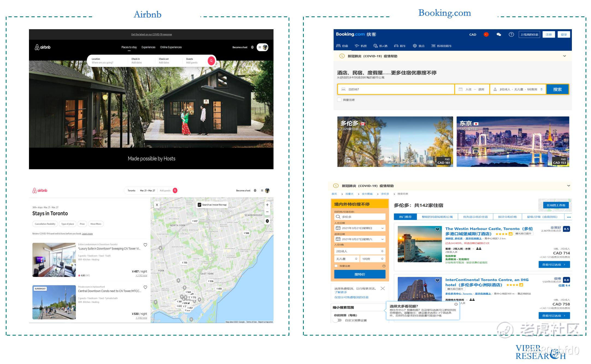Screen dimensions: 591x364
Task: Close the 选择太多看花眼 popup
Action: pos(456,304)
